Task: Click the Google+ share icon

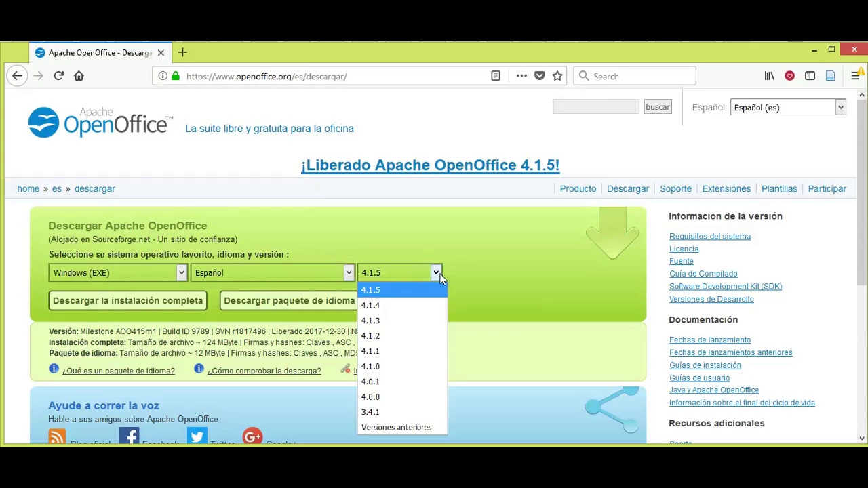Action: click(252, 435)
